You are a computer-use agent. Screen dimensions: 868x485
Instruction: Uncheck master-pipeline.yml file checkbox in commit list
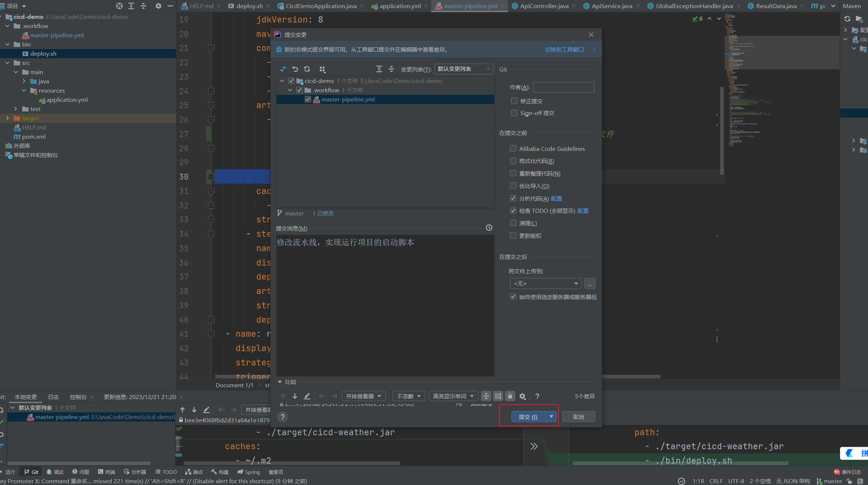click(x=308, y=99)
